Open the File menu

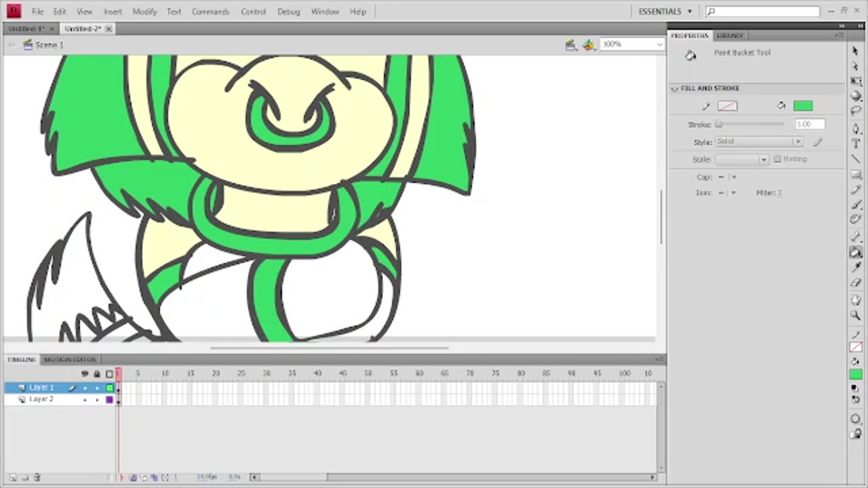[37, 12]
